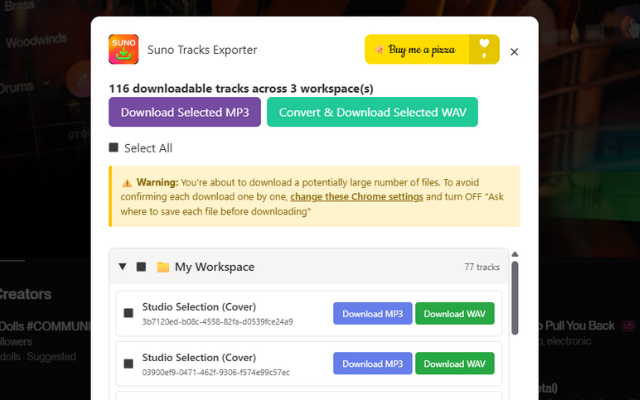Click the Download Selected MP3 button
Image resolution: width=640 pixels, height=400 pixels.
pos(185,112)
